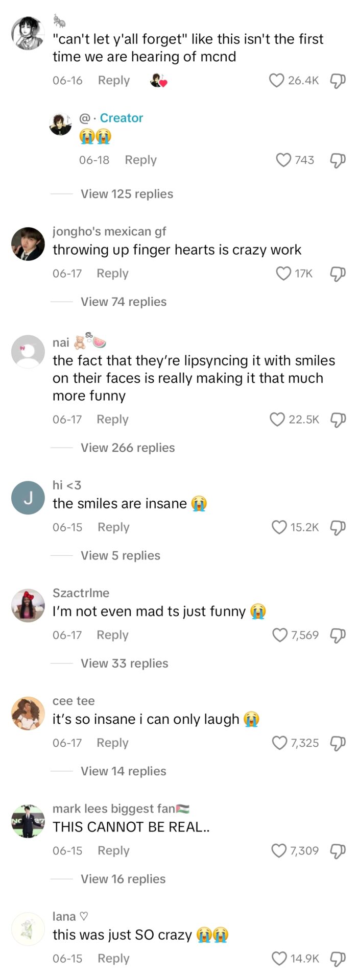The image size is (358, 980).
Task: Dislike the 'can't let y'all forget' comment
Action: coord(338,81)
